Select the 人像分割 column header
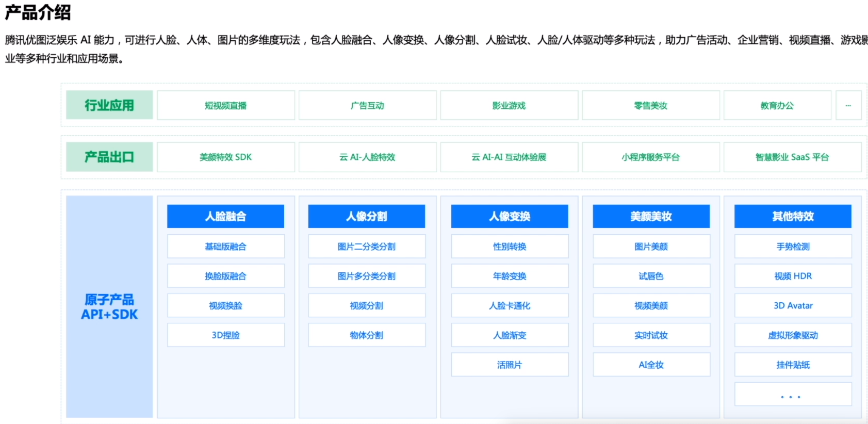 click(367, 216)
